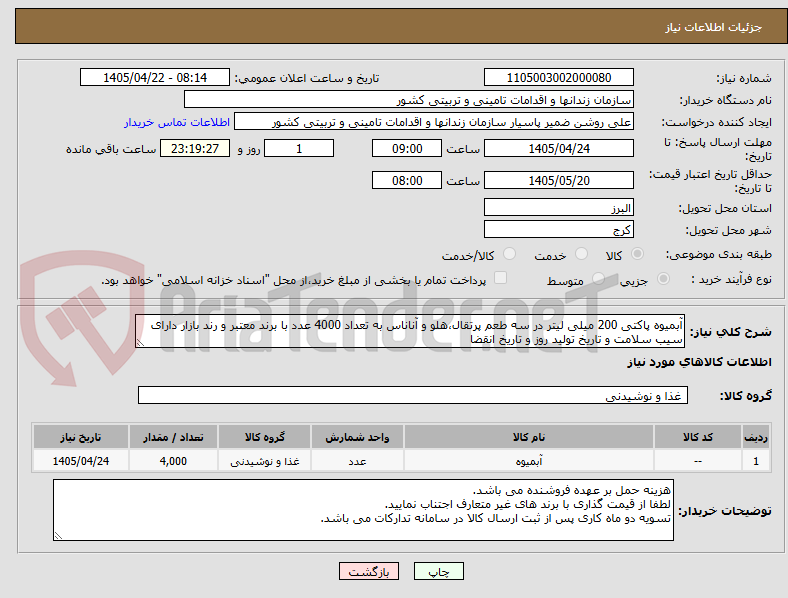Click the -- goods code cell
The width and height of the screenshot is (788, 598).
(698, 460)
